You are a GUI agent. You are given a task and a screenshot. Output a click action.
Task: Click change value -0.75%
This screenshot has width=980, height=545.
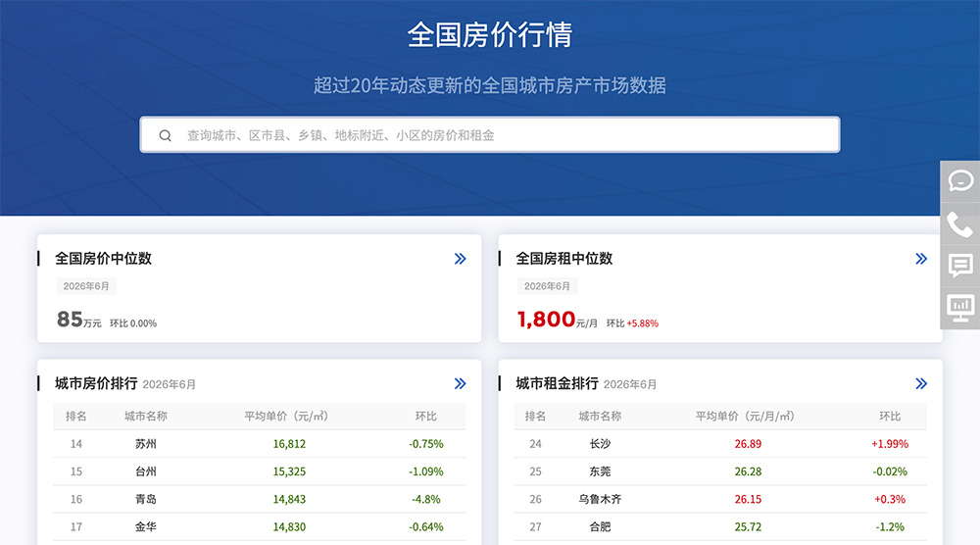click(426, 444)
